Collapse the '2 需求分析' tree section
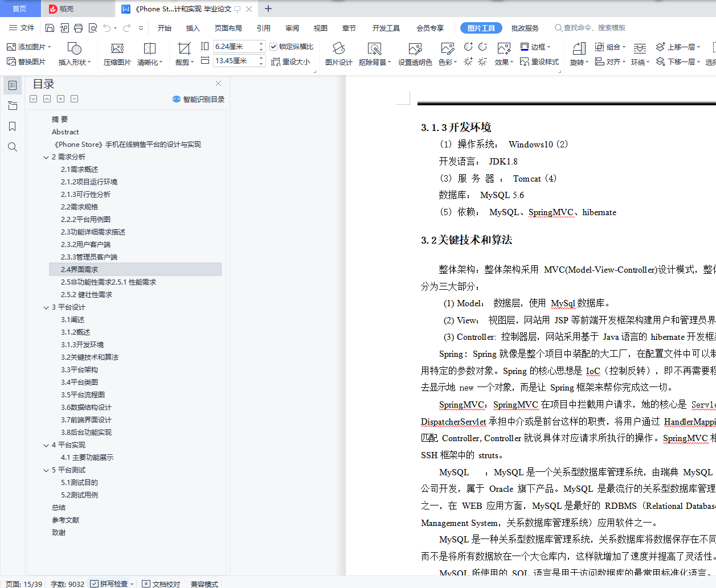Image resolution: width=716 pixels, height=588 pixels. click(x=46, y=157)
